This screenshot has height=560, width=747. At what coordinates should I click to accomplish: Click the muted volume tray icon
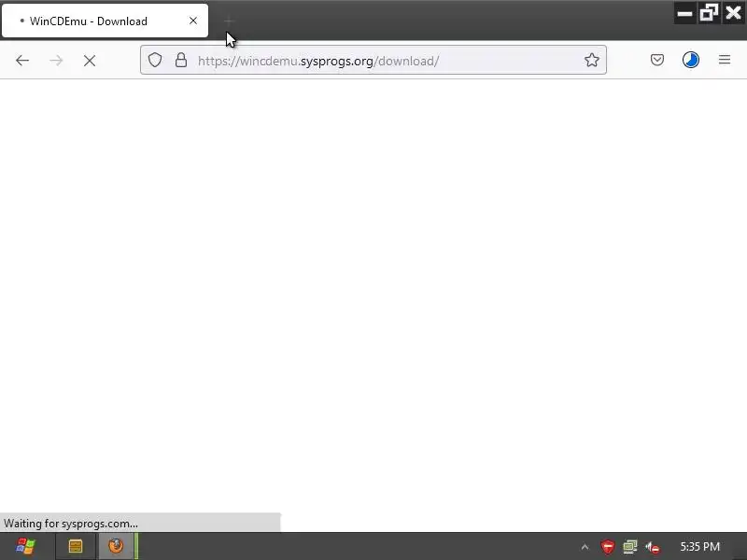point(653,547)
